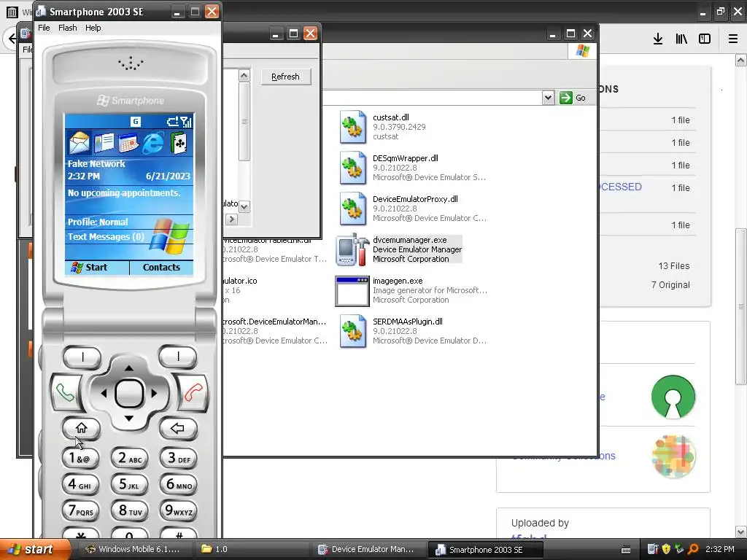Image resolution: width=747 pixels, height=560 pixels.
Task: Select Text Messages (0) on phone home screen
Action: [x=106, y=237]
